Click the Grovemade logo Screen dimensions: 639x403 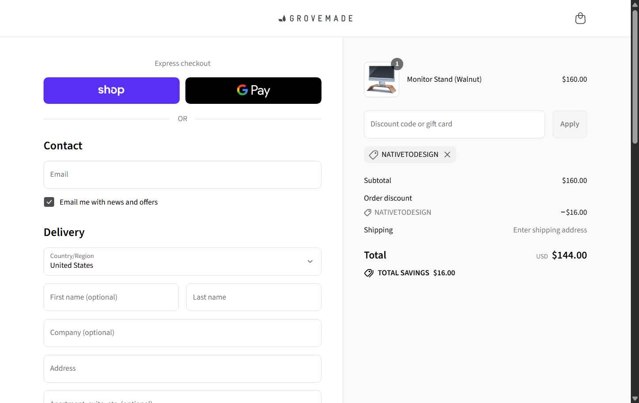(315, 18)
